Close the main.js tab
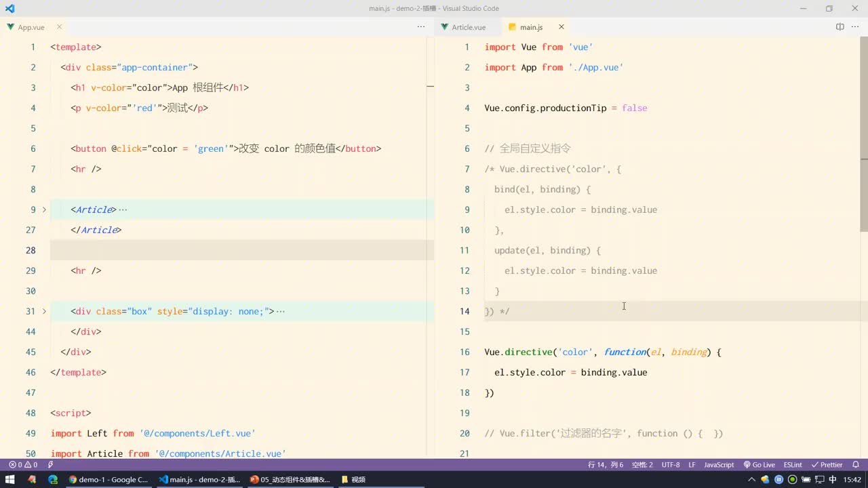 (x=561, y=27)
